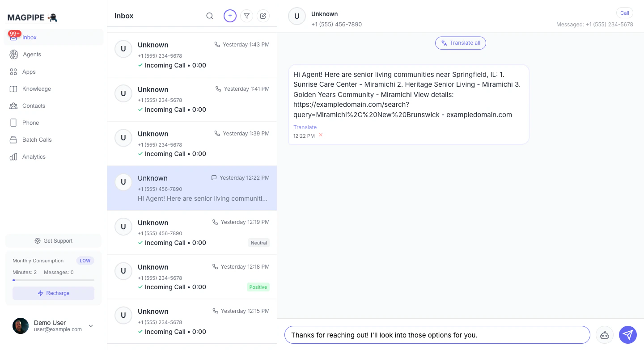The image size is (644, 350).
Task: Open Agents in the sidebar
Action: pyautogui.click(x=54, y=55)
